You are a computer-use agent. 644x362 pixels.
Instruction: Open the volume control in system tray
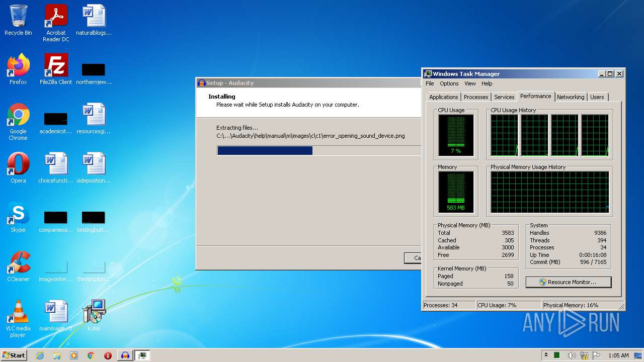pyautogui.click(x=572, y=355)
